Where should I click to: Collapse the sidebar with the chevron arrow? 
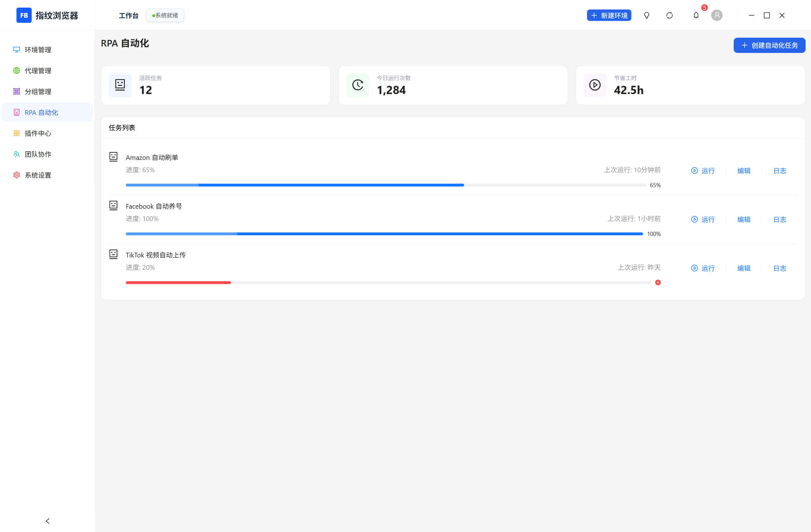(48, 521)
